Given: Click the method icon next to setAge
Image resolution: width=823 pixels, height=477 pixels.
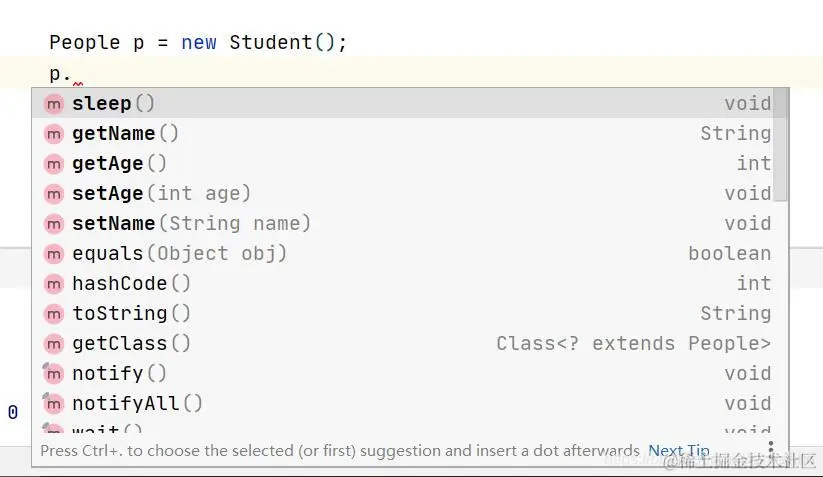Looking at the screenshot, I should tap(54, 194).
